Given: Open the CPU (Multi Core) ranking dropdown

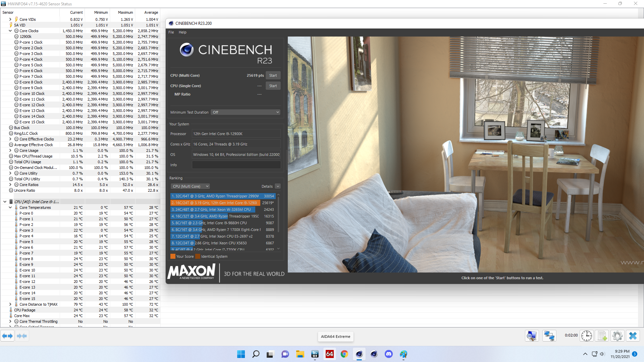Looking at the screenshot, I should point(191,186).
